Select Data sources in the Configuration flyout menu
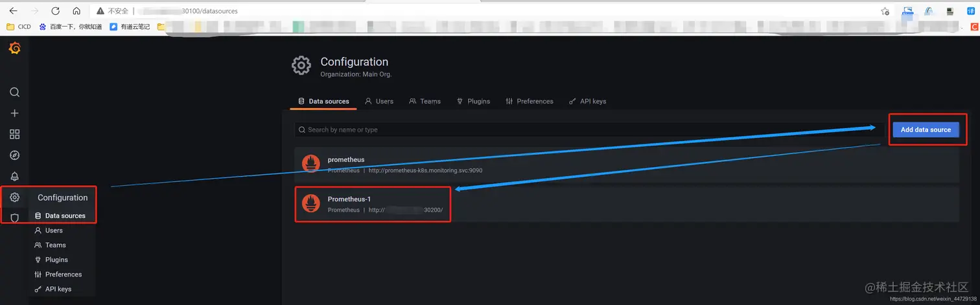The height and width of the screenshot is (305, 980). pos(60,216)
